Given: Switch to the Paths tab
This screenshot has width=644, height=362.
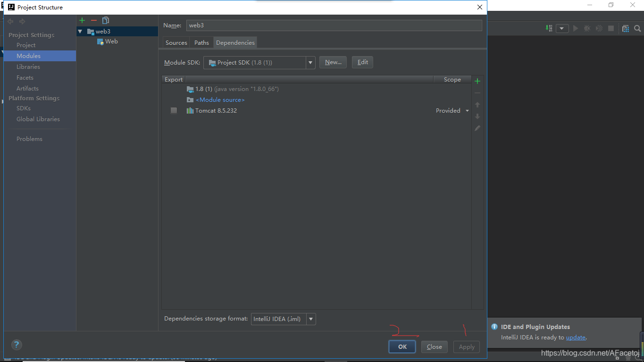Looking at the screenshot, I should click(201, 42).
